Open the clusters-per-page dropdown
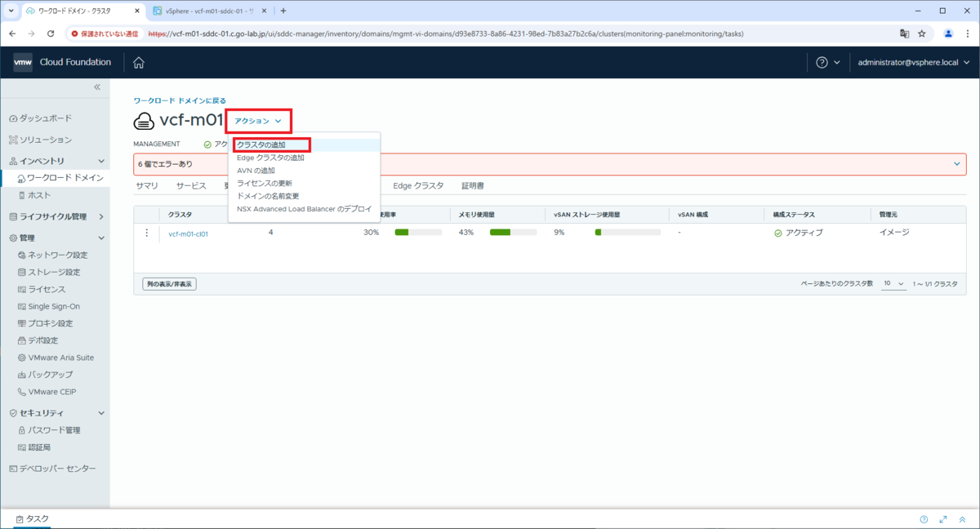 point(893,283)
